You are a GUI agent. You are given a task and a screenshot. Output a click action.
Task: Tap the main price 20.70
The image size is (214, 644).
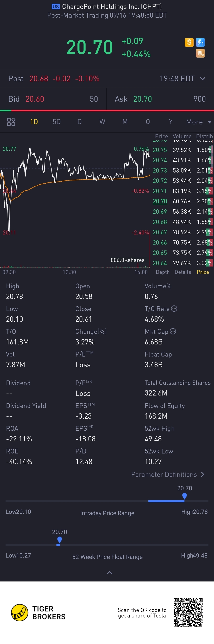90,47
